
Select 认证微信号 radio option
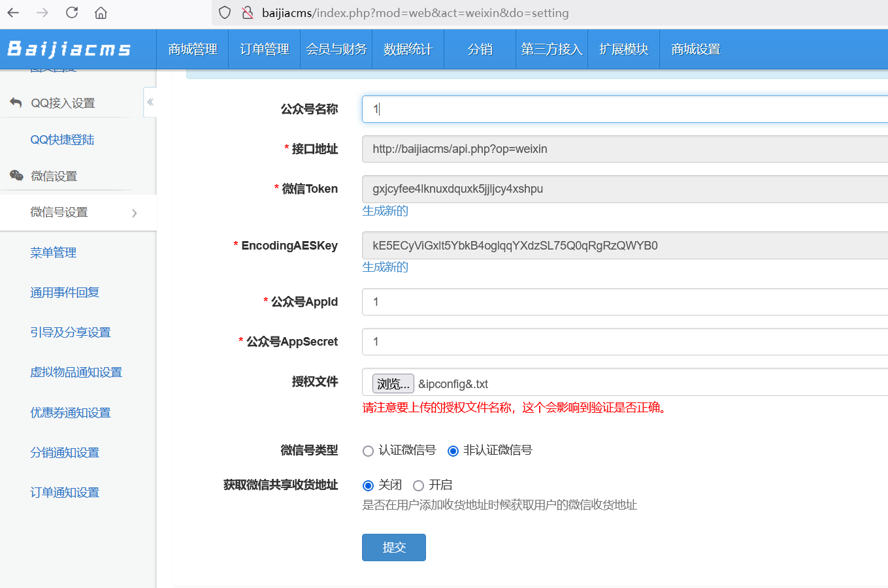(368, 451)
